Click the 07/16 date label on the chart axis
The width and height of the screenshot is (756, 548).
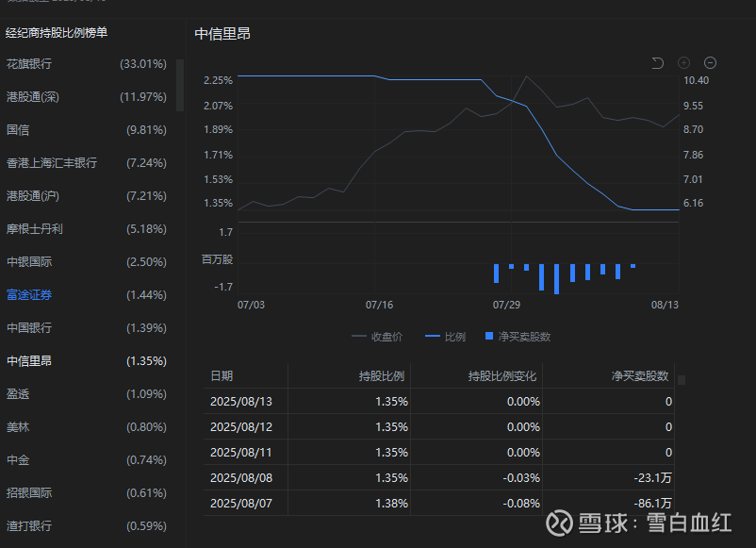point(379,305)
